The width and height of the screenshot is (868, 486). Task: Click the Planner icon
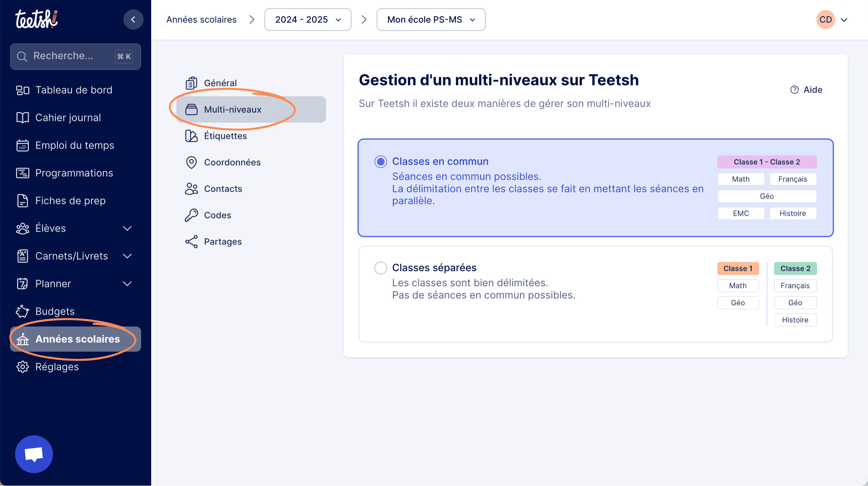(x=23, y=284)
